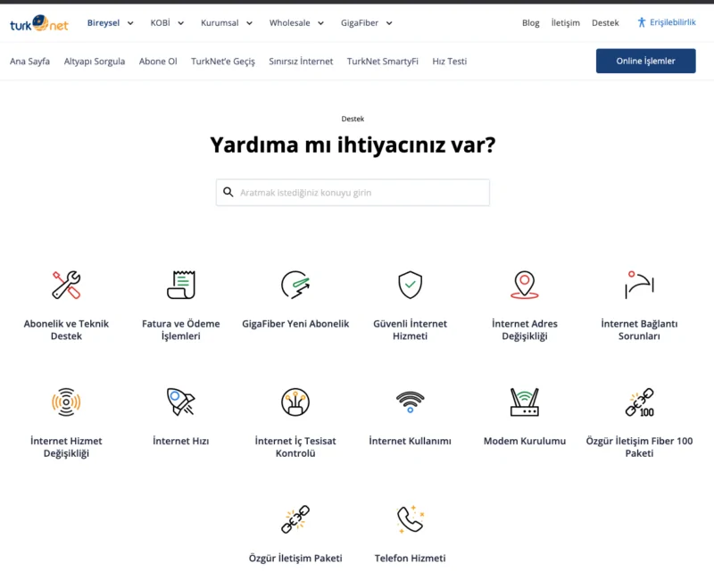The image size is (714, 588).
Task: Open TurkNet'e Geçiş menu item
Action: tap(223, 61)
